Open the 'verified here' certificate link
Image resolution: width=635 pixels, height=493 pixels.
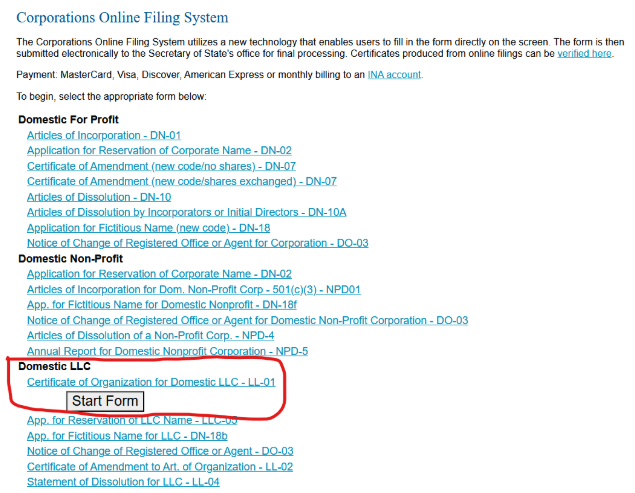[x=584, y=53]
